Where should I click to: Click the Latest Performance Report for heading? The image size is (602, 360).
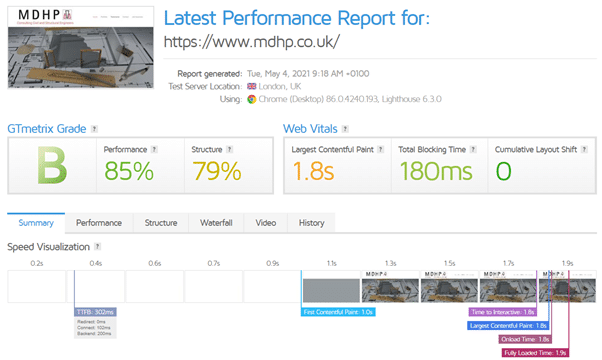click(297, 18)
